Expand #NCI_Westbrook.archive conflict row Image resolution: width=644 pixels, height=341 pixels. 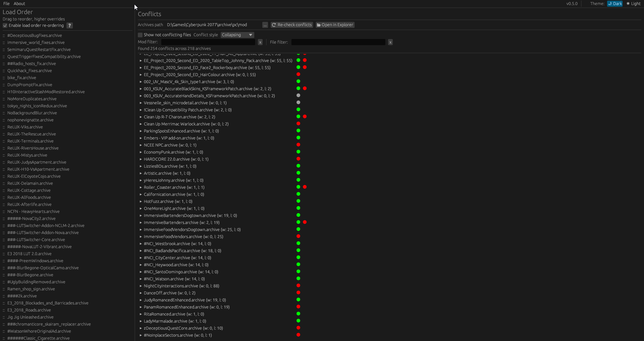pos(141,244)
